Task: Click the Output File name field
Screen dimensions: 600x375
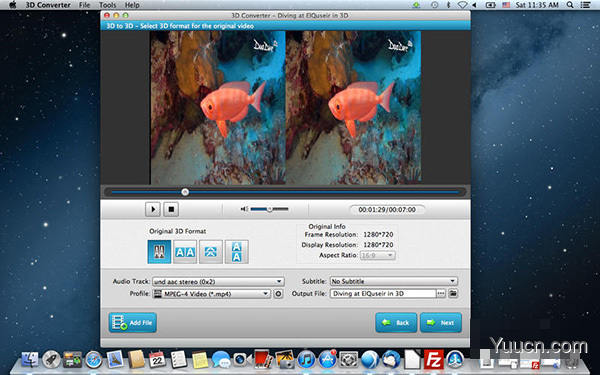Action: 383,293
